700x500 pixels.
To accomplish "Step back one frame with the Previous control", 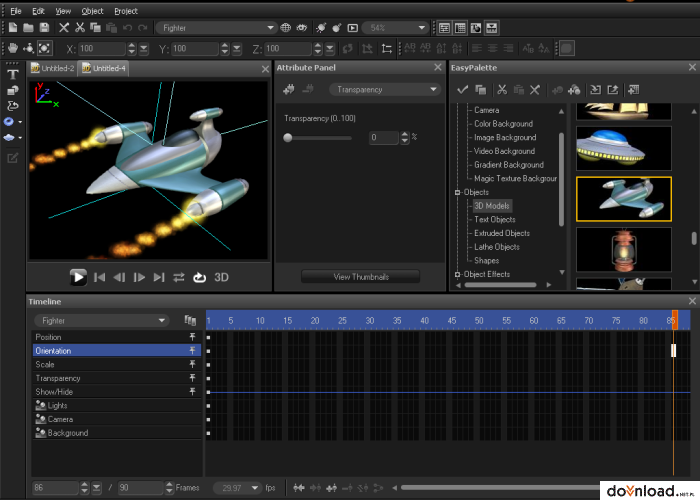I will [x=119, y=277].
